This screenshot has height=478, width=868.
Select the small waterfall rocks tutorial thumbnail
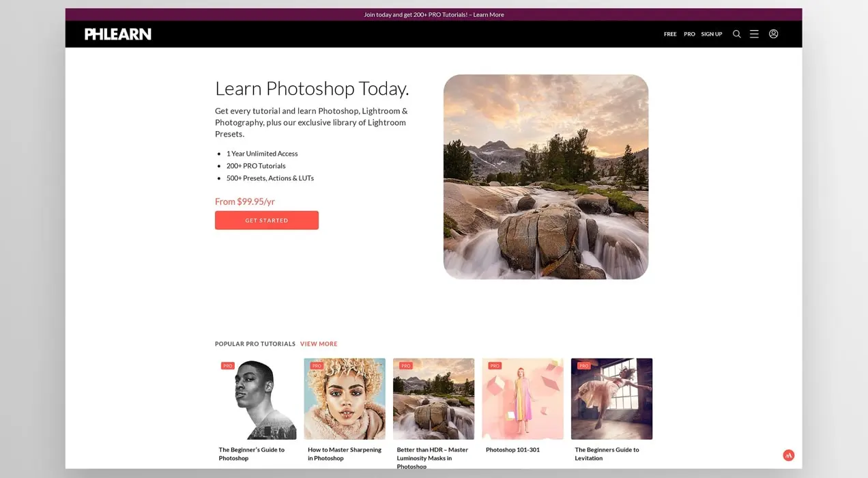(x=433, y=399)
